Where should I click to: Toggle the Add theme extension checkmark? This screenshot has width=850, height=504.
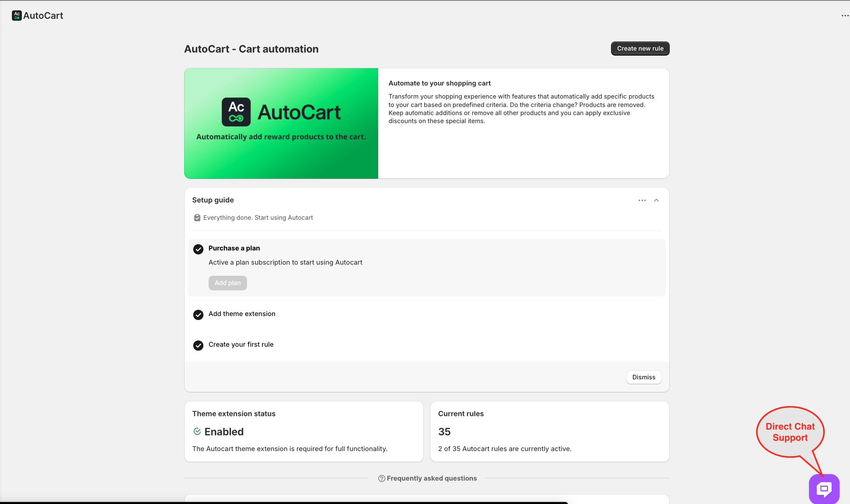click(x=198, y=315)
